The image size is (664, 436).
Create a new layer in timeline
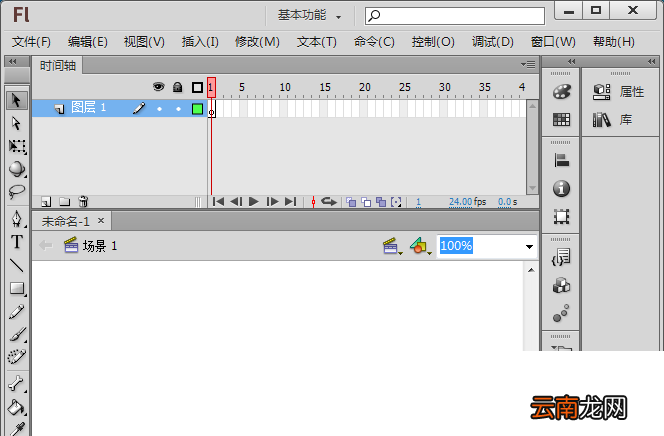tap(46, 202)
